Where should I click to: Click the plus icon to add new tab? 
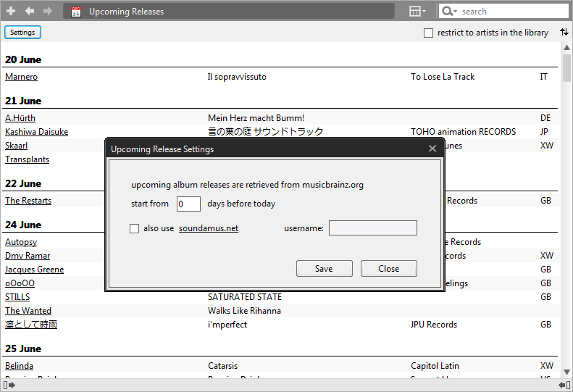pyautogui.click(x=11, y=11)
